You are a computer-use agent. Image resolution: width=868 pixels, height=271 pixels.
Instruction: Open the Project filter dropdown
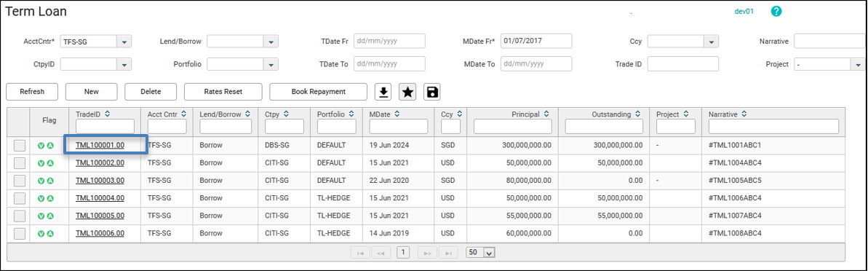(x=857, y=64)
